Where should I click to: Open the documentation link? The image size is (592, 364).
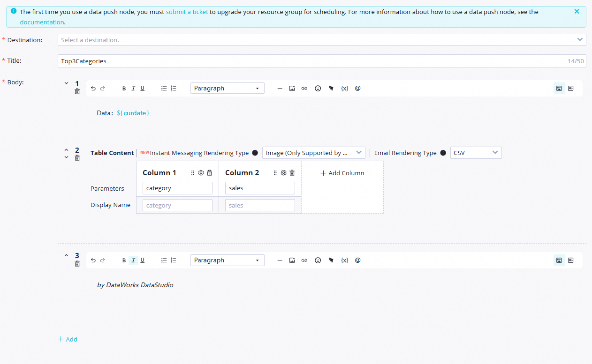[42, 22]
